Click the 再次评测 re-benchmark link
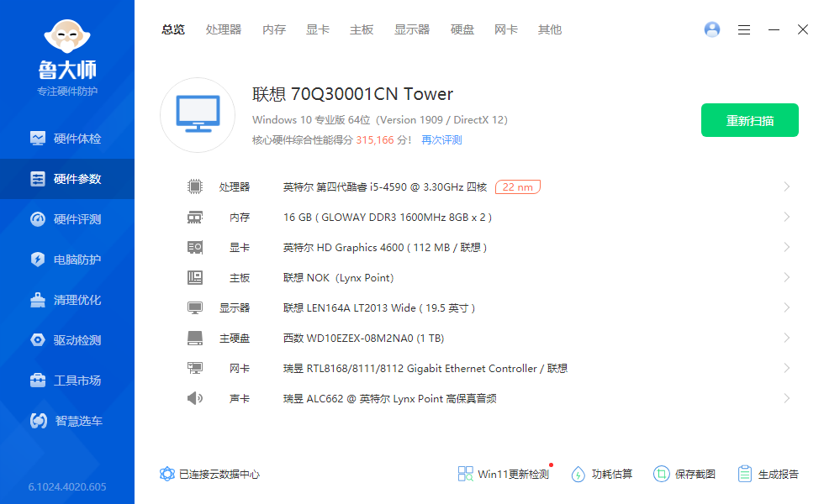This screenshot has height=504, width=824. (x=441, y=140)
